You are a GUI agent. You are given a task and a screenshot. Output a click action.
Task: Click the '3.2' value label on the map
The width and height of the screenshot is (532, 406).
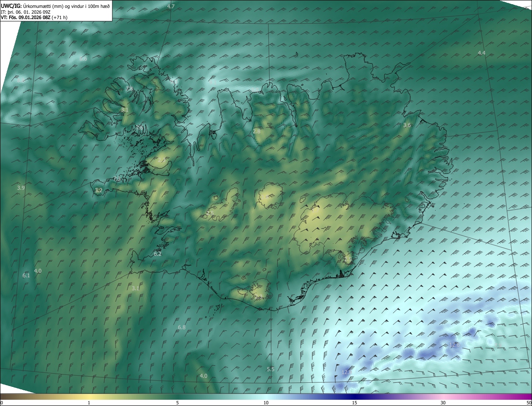click(99, 191)
